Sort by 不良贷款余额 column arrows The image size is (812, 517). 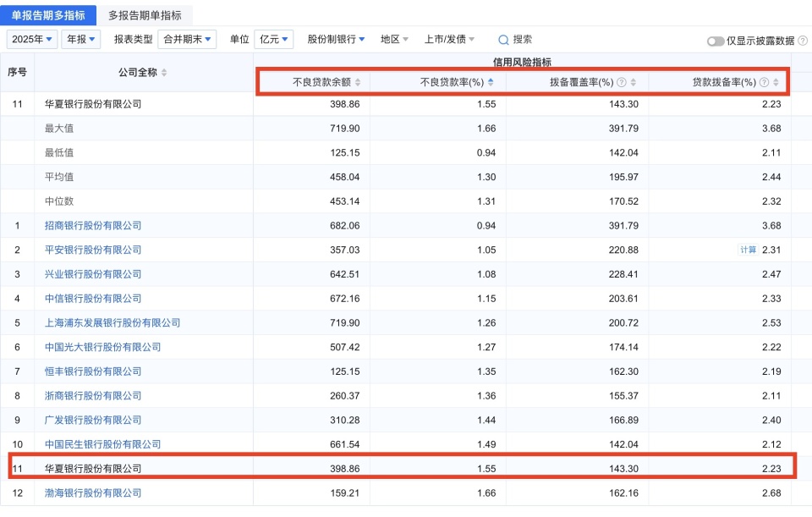(358, 82)
